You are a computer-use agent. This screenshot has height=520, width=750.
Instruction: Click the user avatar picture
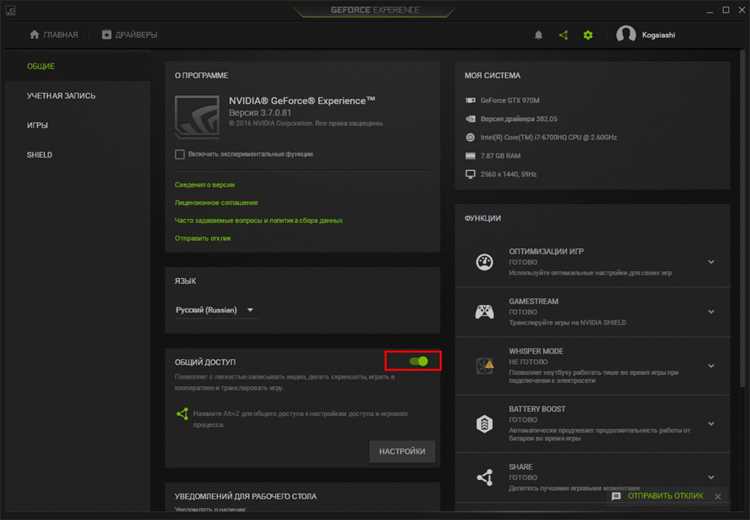click(x=626, y=34)
